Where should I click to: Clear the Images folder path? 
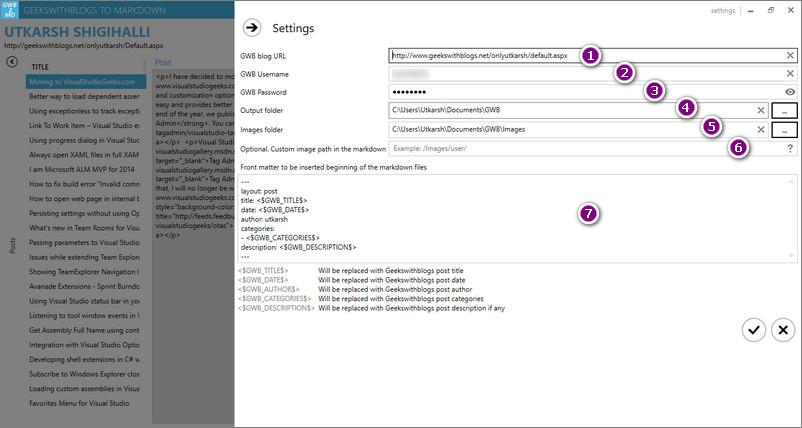coord(761,129)
